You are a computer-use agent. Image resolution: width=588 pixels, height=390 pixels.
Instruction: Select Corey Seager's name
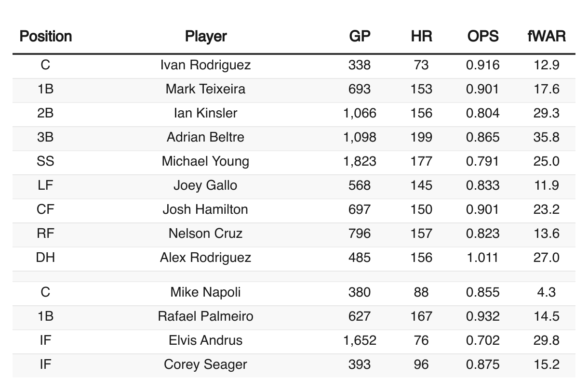205,364
